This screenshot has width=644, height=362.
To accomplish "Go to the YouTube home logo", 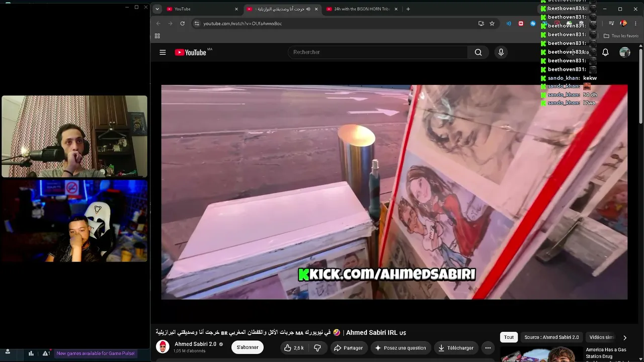I will pos(191,52).
